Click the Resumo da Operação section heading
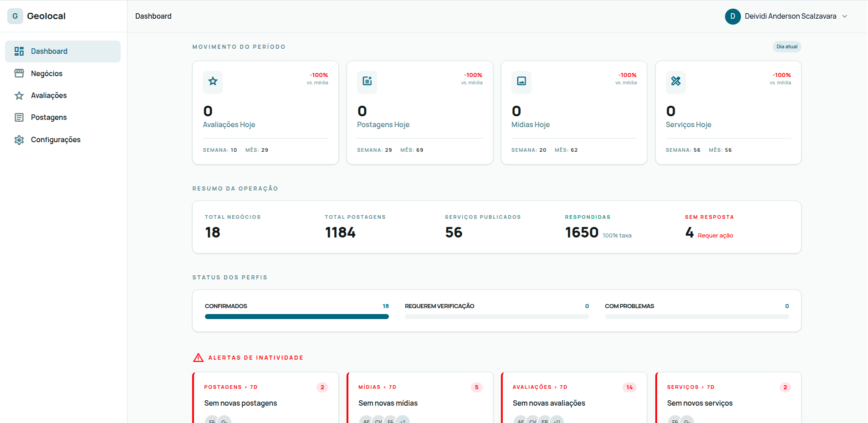 [235, 189]
